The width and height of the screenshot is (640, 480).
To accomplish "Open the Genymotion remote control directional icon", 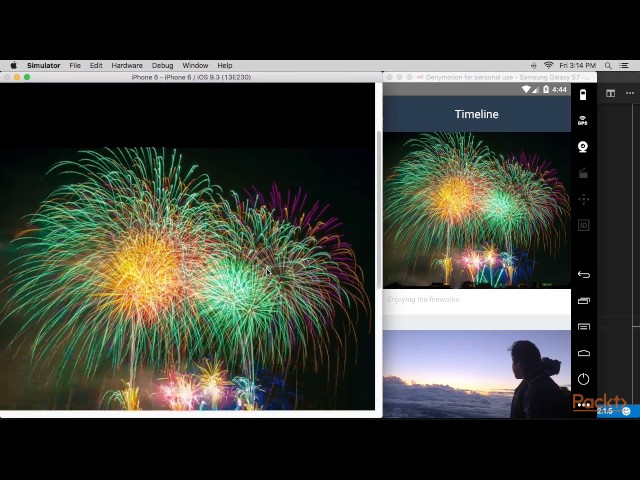I will 583,199.
